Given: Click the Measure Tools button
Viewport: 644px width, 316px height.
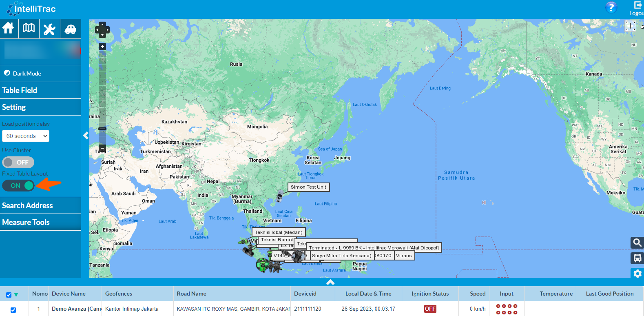Looking at the screenshot, I should coord(26,223).
